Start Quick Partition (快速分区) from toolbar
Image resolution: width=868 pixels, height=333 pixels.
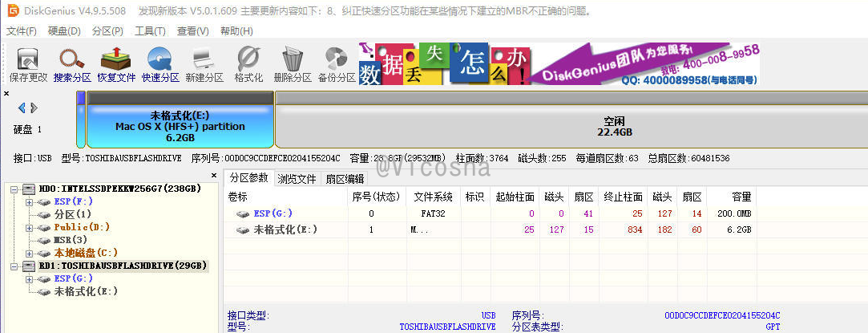pyautogui.click(x=160, y=65)
